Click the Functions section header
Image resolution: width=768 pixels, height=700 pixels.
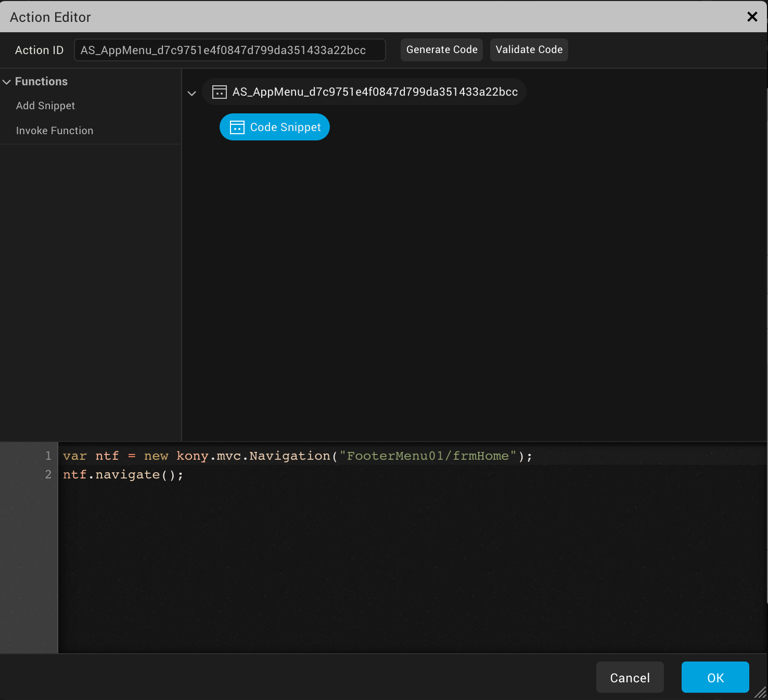click(x=41, y=82)
